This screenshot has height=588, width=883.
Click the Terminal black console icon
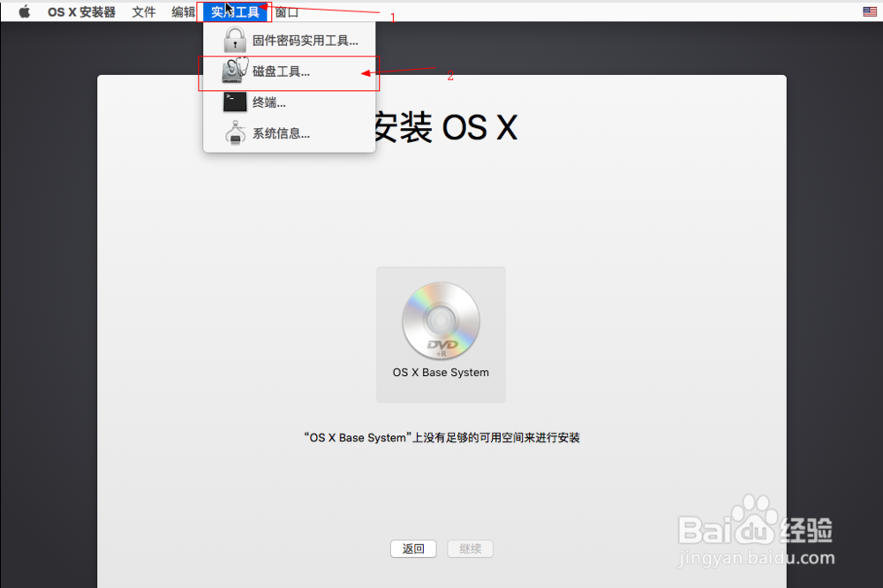(232, 102)
